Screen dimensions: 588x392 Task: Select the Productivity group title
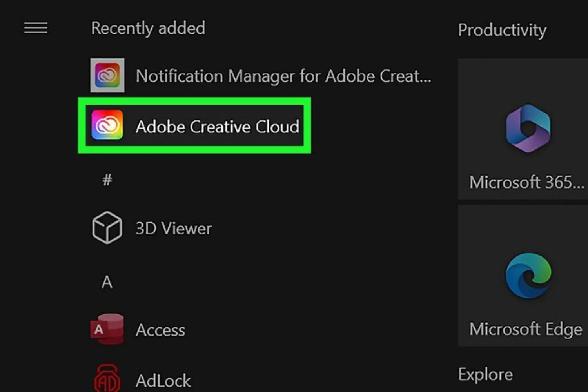pyautogui.click(x=503, y=30)
